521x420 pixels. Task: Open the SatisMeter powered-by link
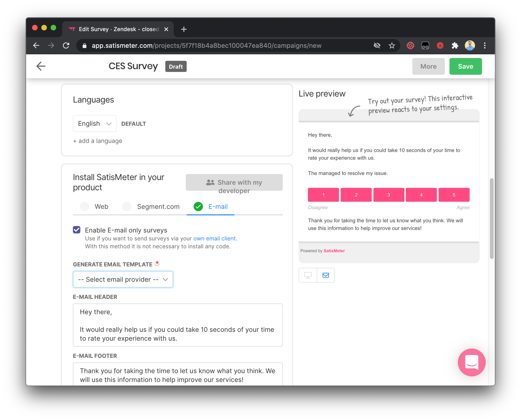pyautogui.click(x=334, y=251)
